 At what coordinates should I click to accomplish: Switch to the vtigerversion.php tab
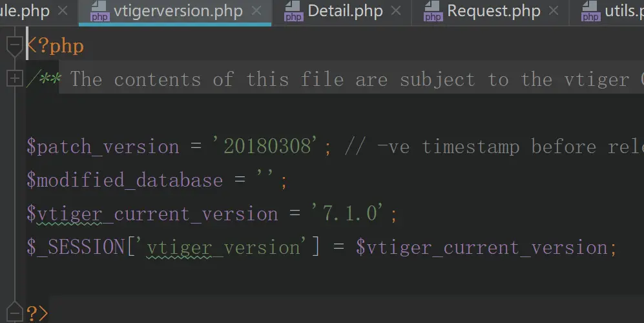click(x=178, y=11)
